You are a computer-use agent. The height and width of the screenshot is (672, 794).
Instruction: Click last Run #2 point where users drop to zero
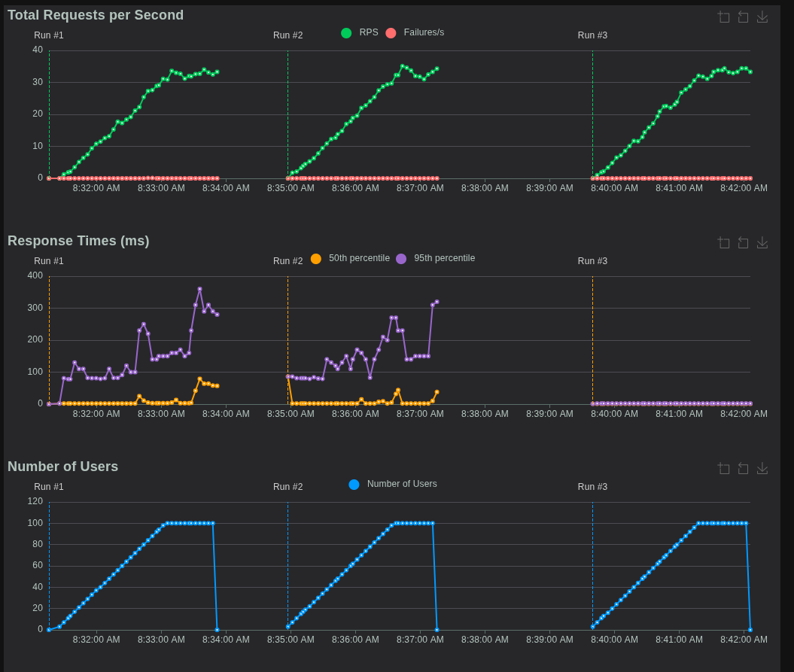click(437, 630)
